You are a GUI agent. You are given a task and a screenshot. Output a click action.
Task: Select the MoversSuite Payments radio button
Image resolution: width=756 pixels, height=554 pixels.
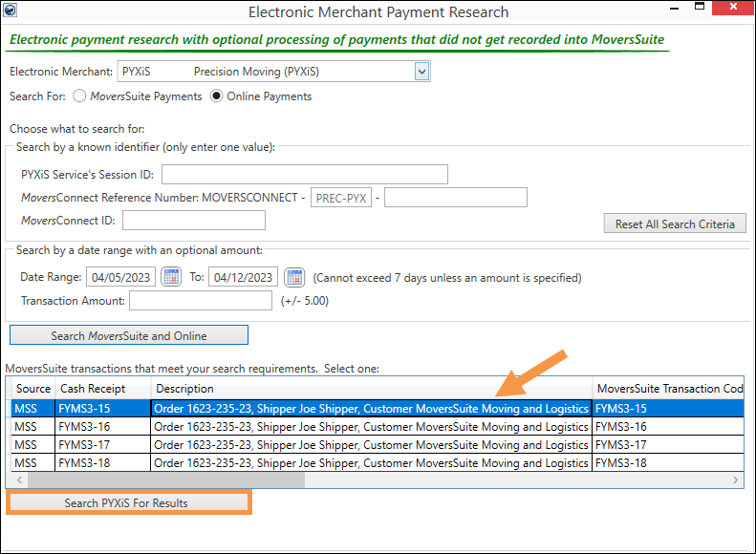pyautogui.click(x=80, y=96)
